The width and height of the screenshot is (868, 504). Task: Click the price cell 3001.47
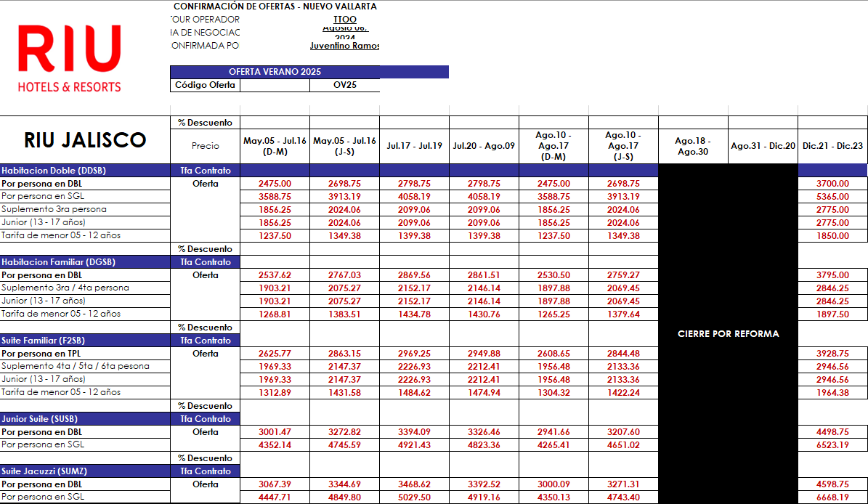pyautogui.click(x=275, y=432)
